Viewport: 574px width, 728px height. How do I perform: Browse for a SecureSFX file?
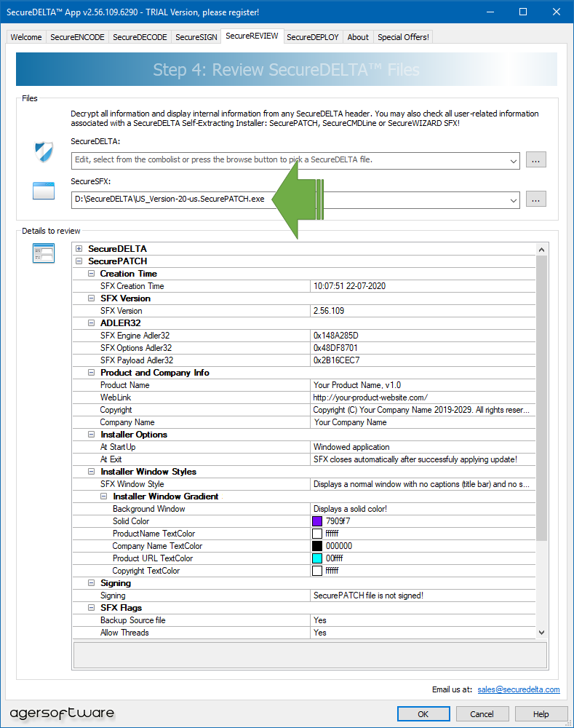pos(536,199)
